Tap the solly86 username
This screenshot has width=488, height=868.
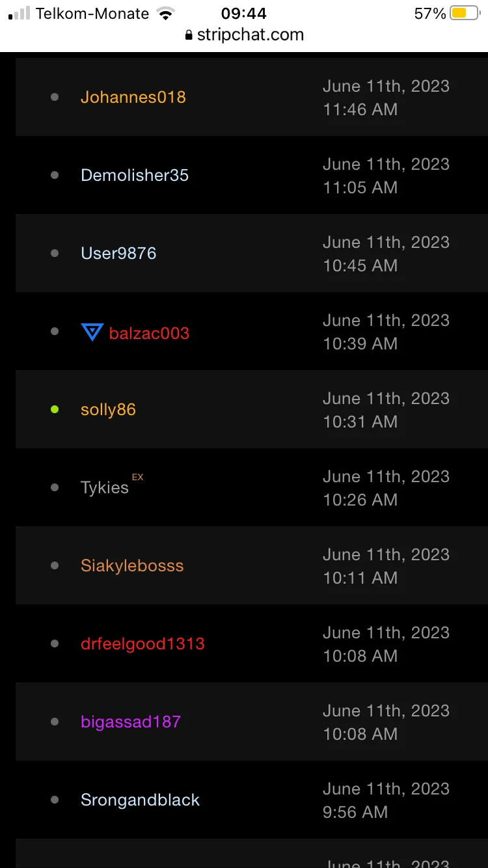[x=108, y=409]
